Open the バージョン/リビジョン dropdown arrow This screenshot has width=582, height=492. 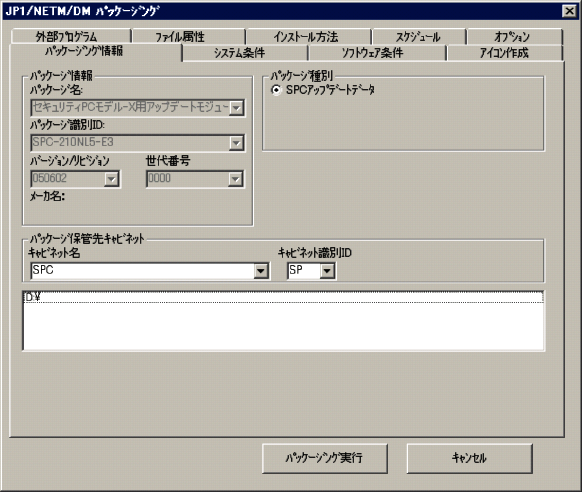pyautogui.click(x=111, y=179)
